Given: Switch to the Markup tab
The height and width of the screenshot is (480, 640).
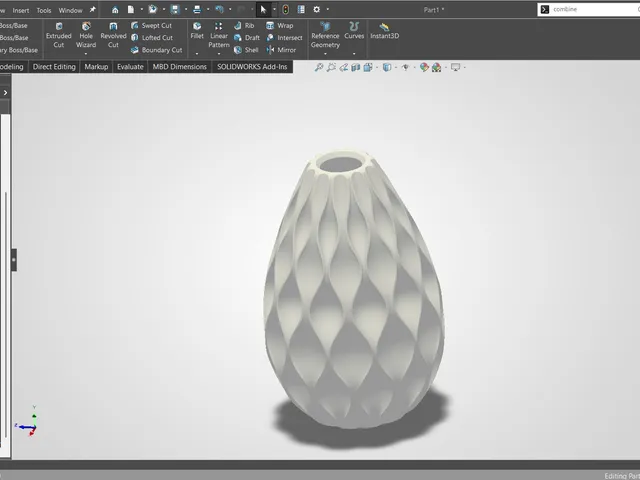Looking at the screenshot, I should pyautogui.click(x=96, y=67).
